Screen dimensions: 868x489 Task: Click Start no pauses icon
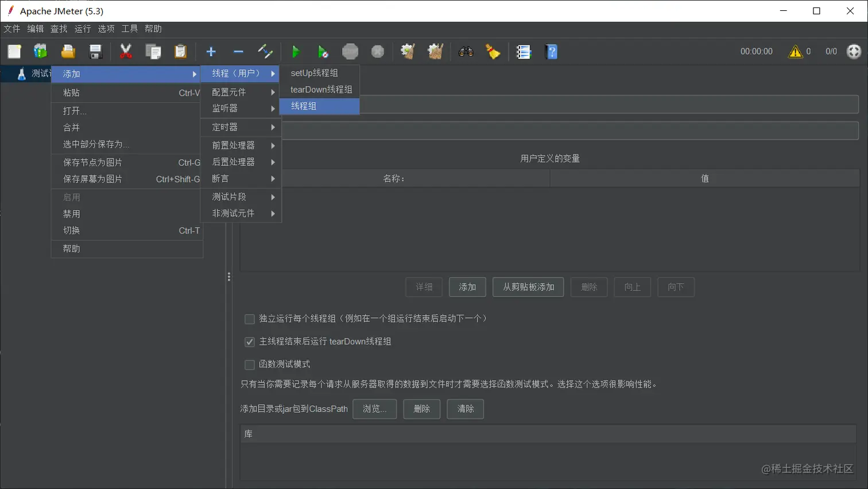[323, 52]
